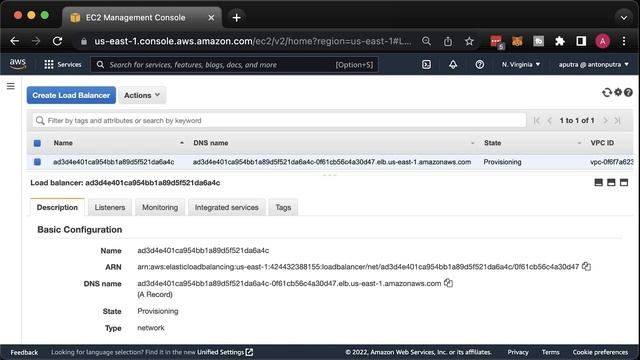Open the Services grid menu
This screenshot has height=360, width=640.
tap(62, 64)
